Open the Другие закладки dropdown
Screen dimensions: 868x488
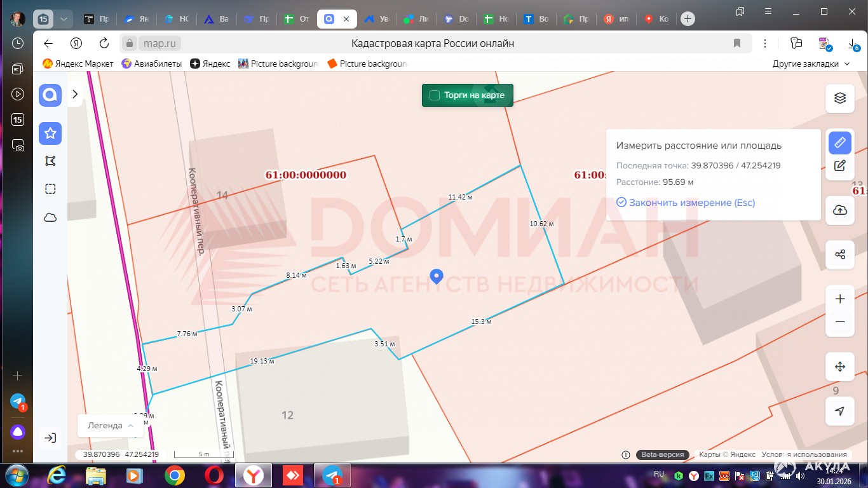(810, 64)
